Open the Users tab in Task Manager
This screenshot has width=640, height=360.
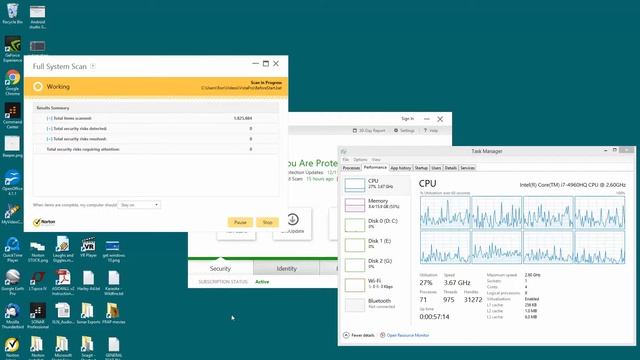click(436, 168)
